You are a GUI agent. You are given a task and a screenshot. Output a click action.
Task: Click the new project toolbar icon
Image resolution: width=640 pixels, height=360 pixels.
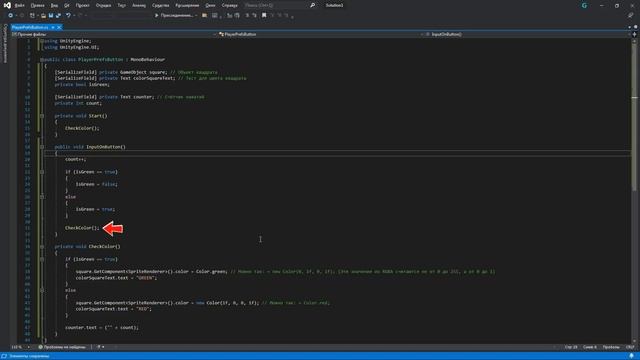32,16
